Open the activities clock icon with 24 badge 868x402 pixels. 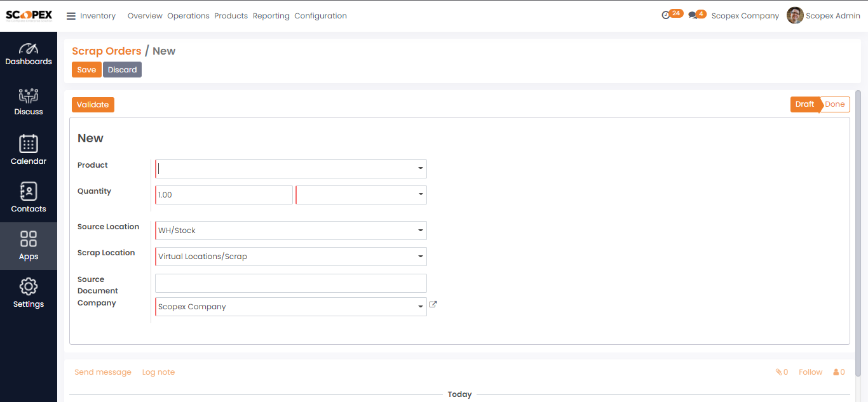click(666, 15)
